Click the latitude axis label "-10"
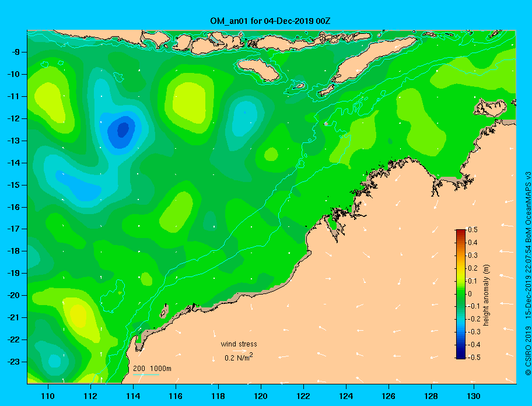The height and width of the screenshot is (406, 532). pyautogui.click(x=14, y=74)
